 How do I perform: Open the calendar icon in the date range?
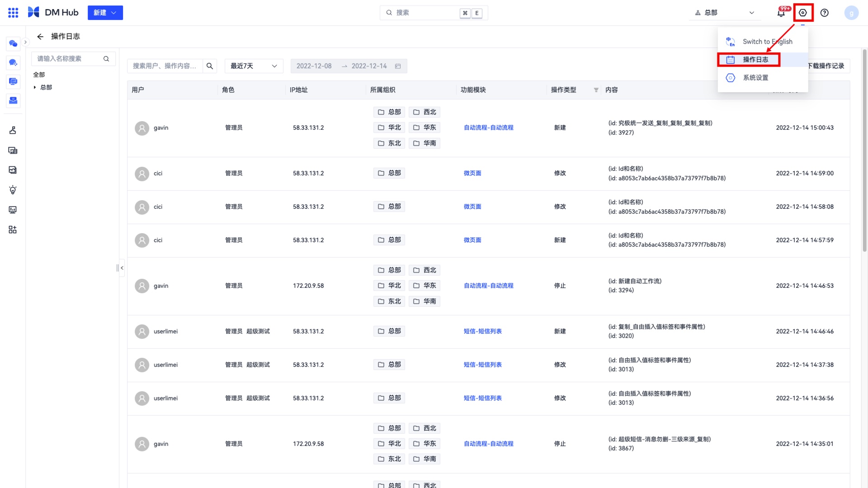point(398,66)
